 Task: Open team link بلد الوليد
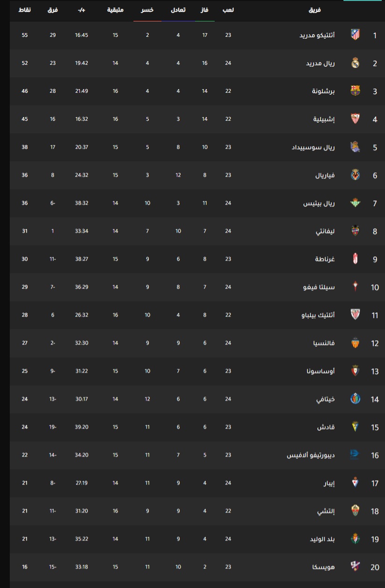coord(322,539)
